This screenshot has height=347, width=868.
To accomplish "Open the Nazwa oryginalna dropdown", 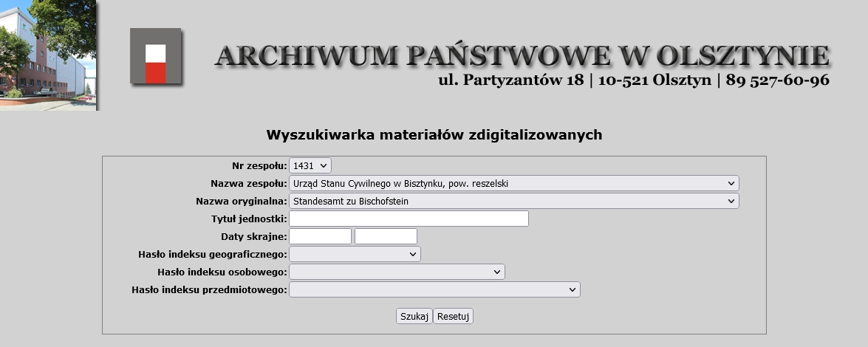I will coord(513,201).
